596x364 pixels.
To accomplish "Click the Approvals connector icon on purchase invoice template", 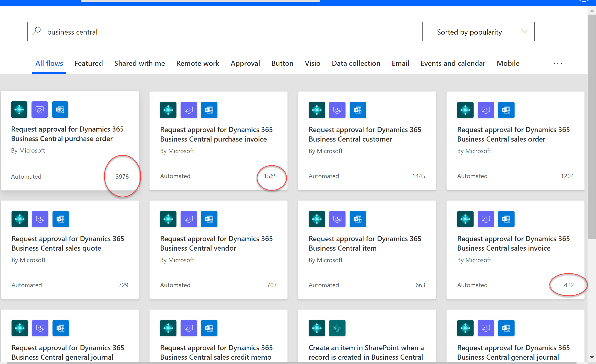I will click(x=189, y=110).
